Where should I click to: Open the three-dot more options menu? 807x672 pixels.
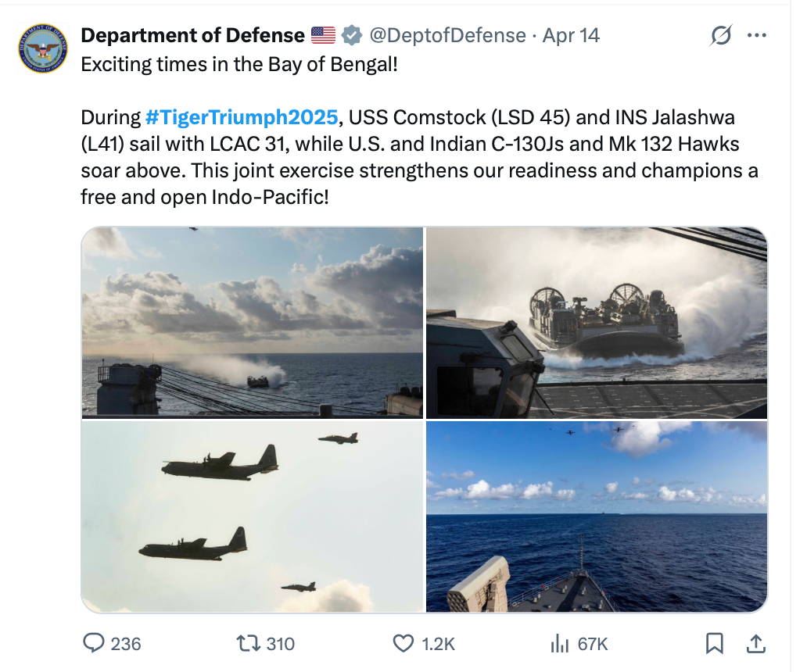(x=757, y=35)
